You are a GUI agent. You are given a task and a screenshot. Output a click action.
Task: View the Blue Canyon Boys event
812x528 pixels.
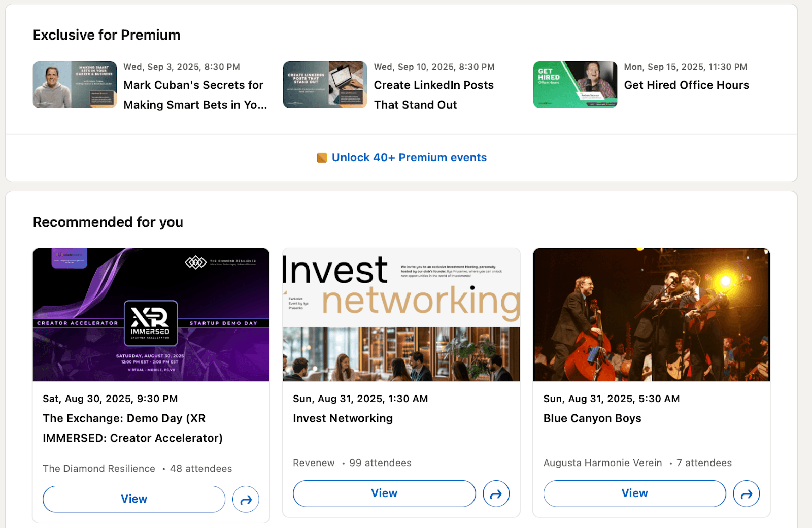[x=635, y=493]
